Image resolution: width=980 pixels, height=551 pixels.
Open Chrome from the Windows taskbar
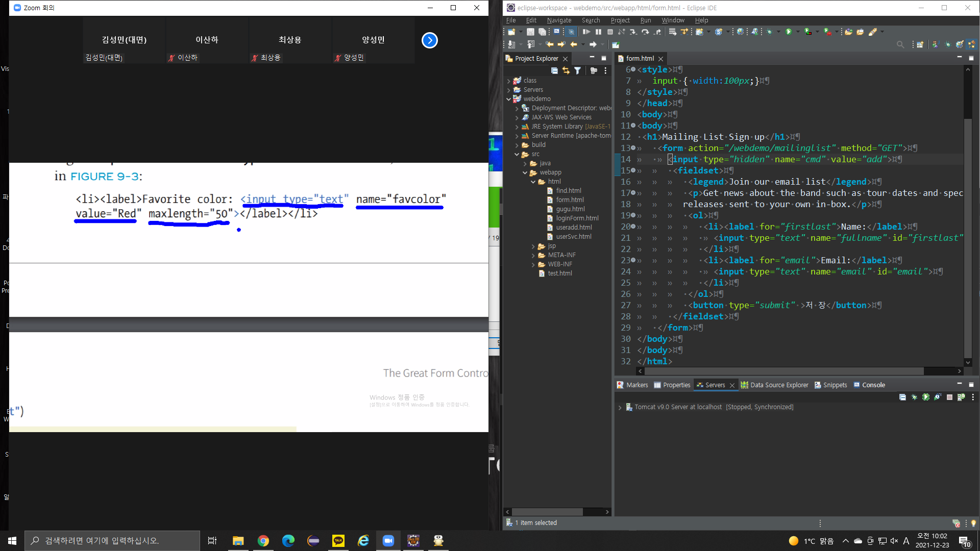click(263, 541)
